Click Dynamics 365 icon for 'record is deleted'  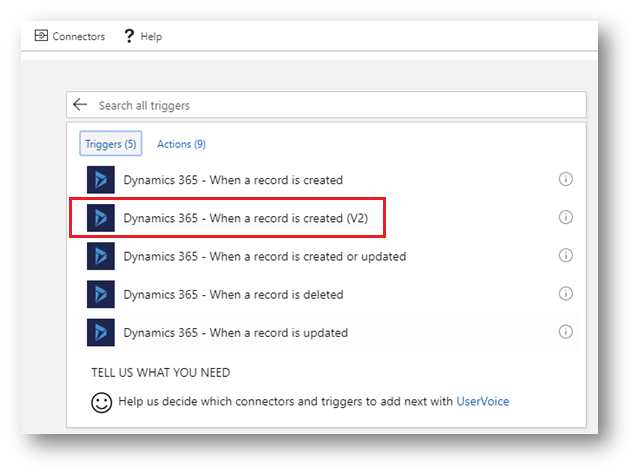pyautogui.click(x=102, y=294)
